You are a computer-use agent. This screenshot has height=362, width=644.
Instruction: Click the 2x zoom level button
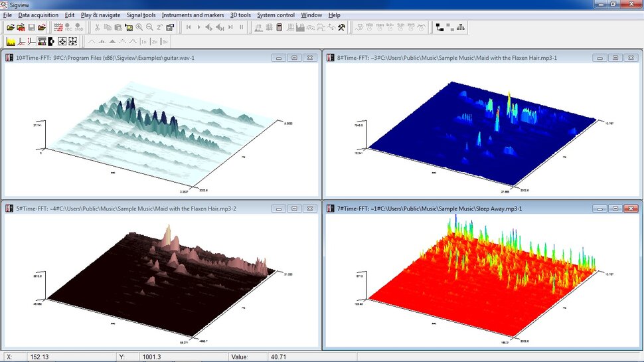click(155, 41)
